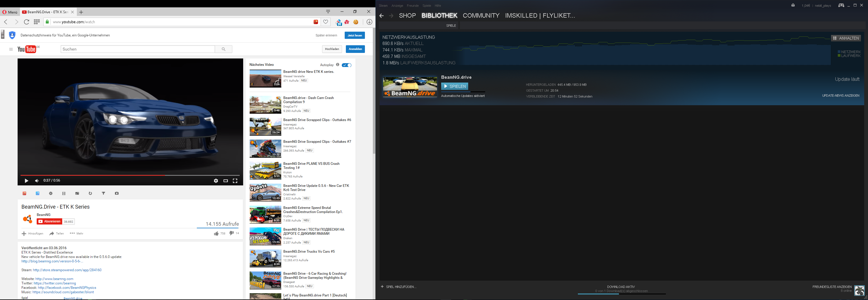Click the heart bookmark icon in address bar
This screenshot has height=300, width=868.
(x=326, y=22)
